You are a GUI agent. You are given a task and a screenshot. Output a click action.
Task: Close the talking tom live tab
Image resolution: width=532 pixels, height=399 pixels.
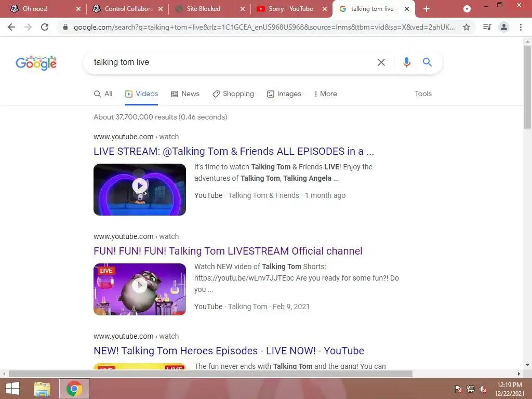[x=407, y=9]
